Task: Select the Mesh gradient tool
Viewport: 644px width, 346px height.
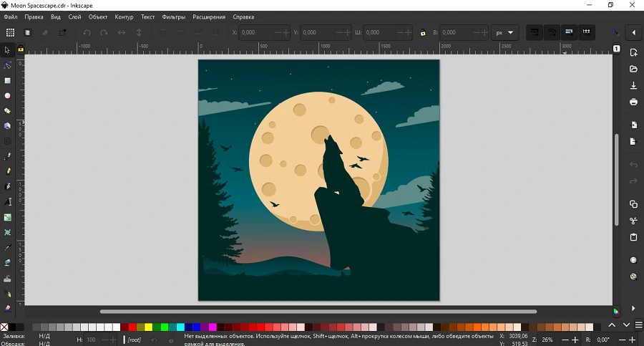Action: pos(7,232)
